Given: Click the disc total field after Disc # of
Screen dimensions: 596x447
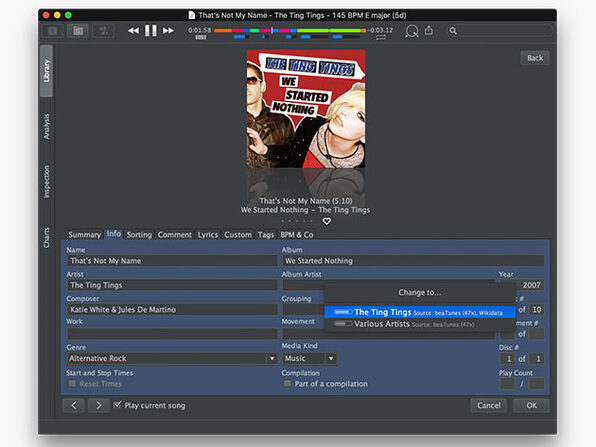Looking at the screenshot, I should (x=537, y=358).
